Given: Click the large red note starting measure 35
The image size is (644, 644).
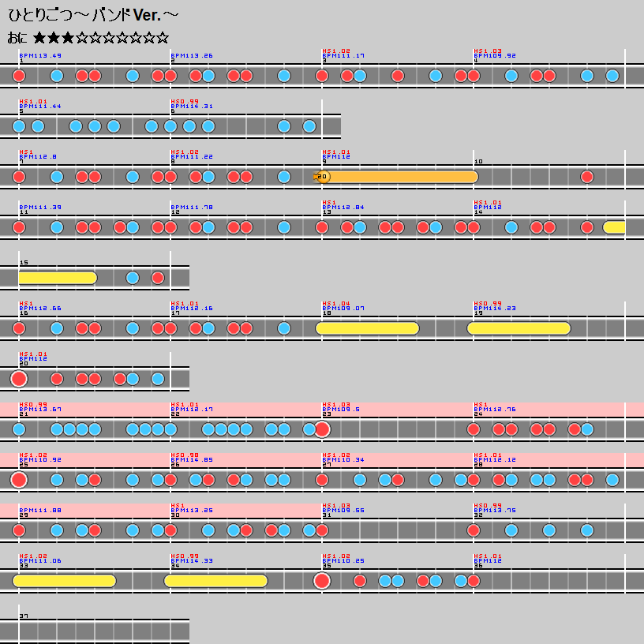Looking at the screenshot, I should click(322, 581).
